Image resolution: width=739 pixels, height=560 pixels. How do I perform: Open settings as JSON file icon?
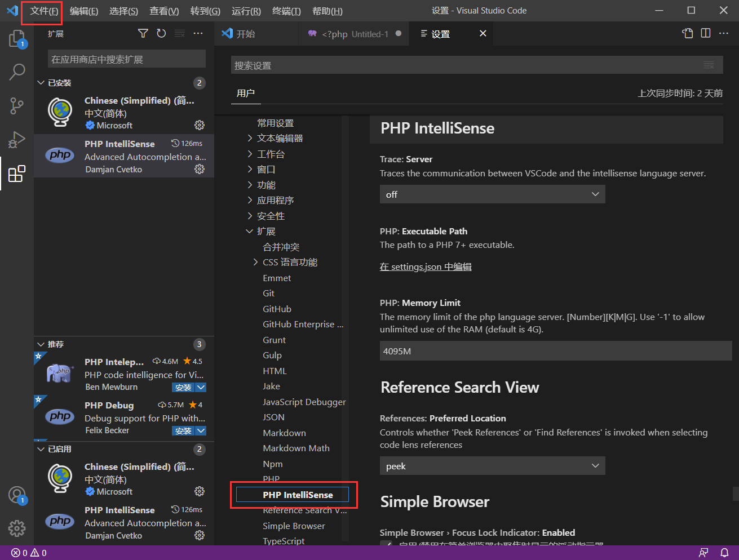pos(688,34)
